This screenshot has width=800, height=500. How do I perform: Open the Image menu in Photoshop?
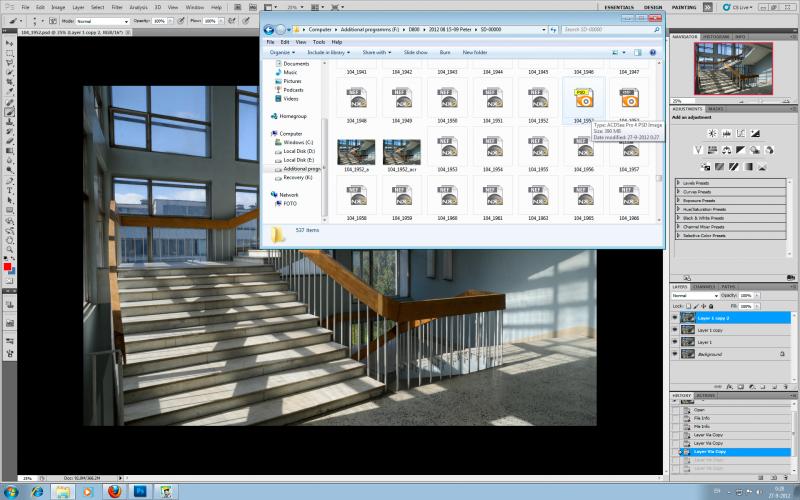point(58,8)
